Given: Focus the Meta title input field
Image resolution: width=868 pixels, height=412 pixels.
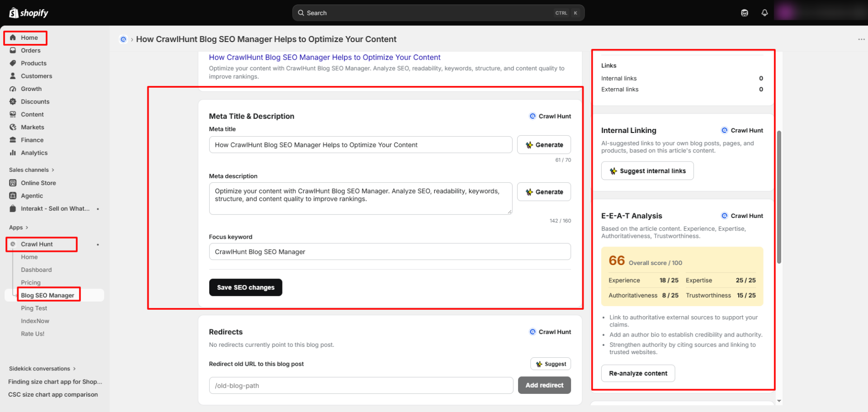Looking at the screenshot, I should 361,145.
